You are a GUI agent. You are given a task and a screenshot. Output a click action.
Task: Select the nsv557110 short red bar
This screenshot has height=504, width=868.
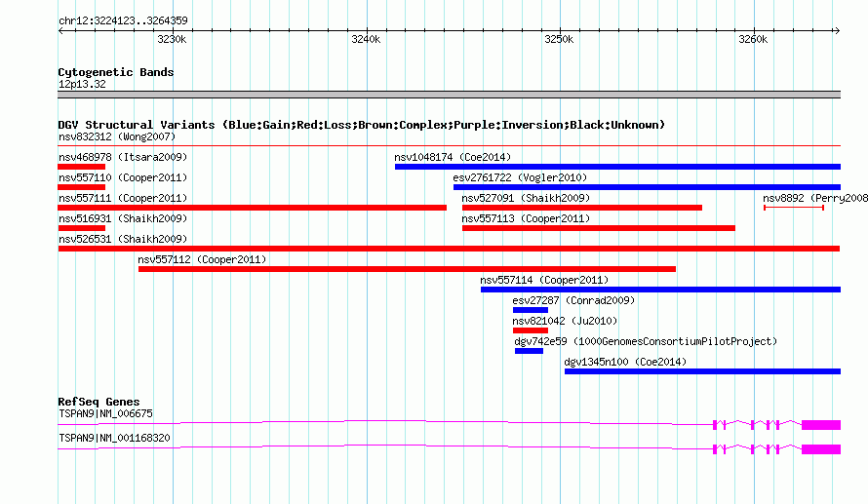click(81, 187)
